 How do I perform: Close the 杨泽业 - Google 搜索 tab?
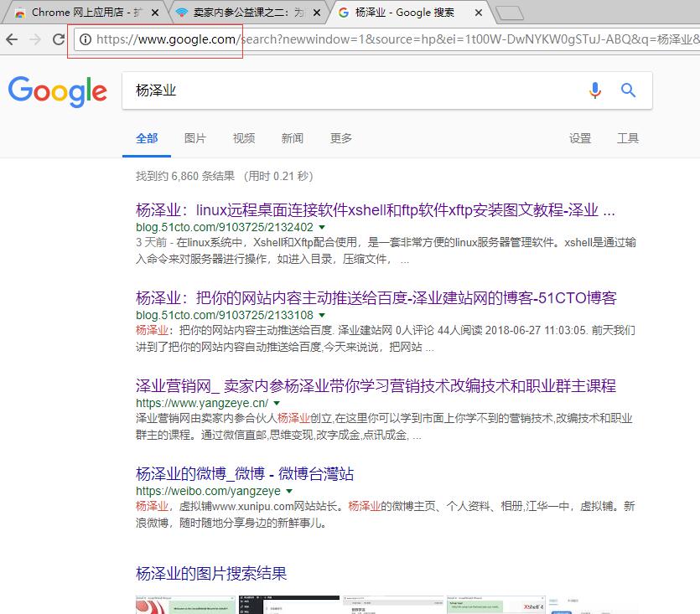point(478,13)
